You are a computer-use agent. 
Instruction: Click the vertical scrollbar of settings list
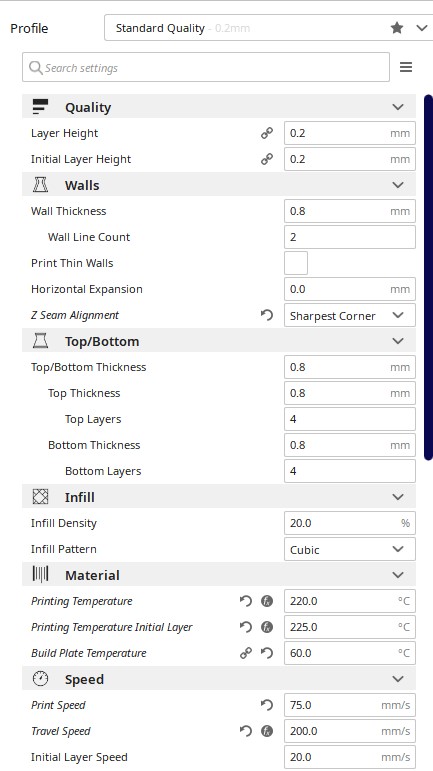tap(428, 277)
